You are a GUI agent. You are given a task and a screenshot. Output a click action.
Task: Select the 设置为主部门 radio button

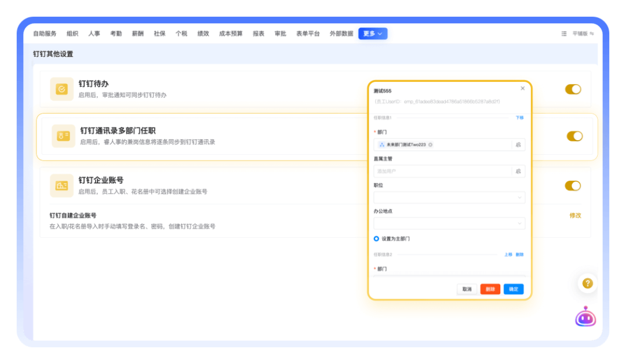377,239
